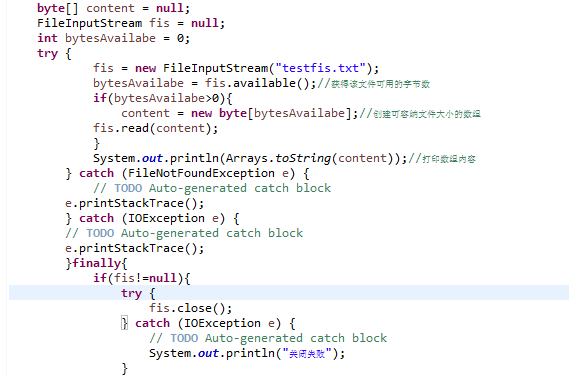Click the 'fis.read(content);' statement

click(x=155, y=128)
